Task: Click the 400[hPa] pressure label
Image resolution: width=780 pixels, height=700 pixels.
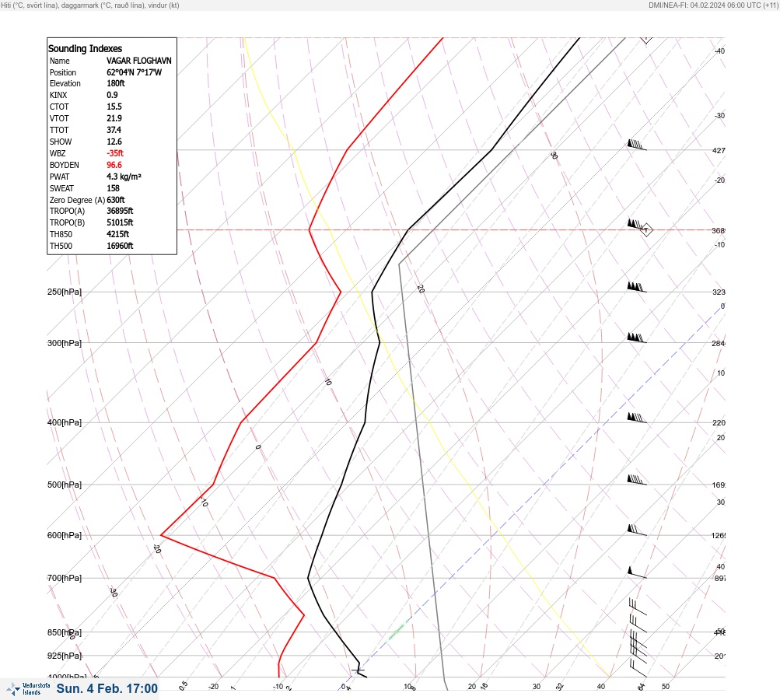Action: tap(65, 423)
